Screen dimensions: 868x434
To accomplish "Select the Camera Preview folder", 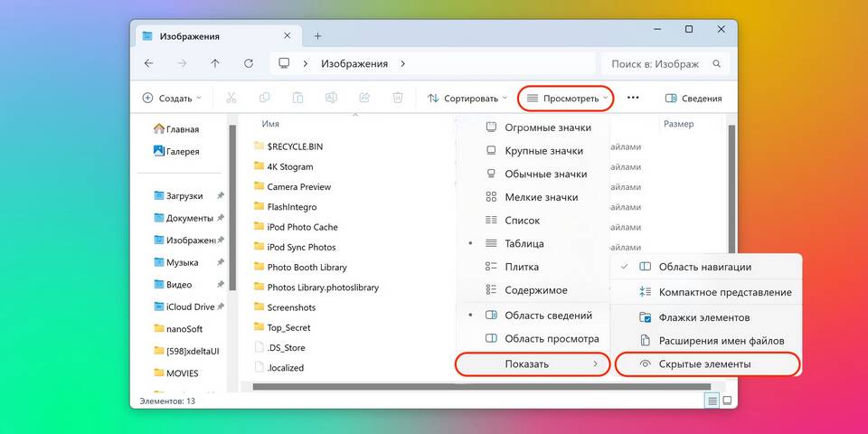I will point(292,186).
